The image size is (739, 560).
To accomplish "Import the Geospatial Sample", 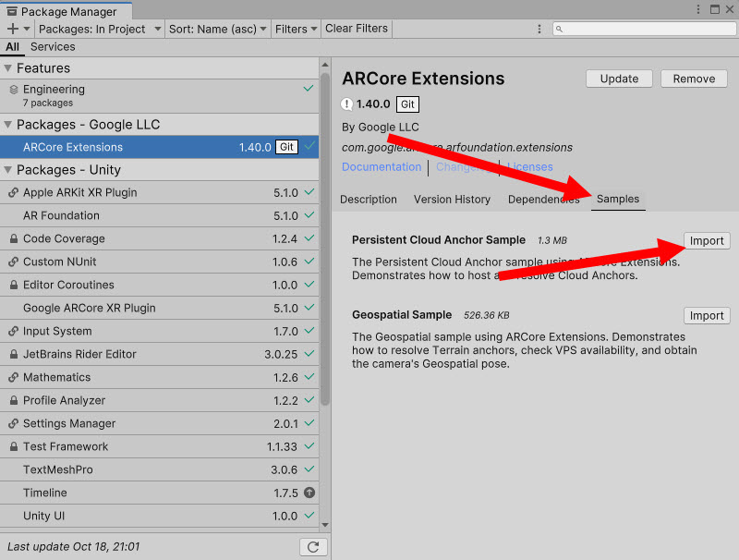I will [x=707, y=316].
